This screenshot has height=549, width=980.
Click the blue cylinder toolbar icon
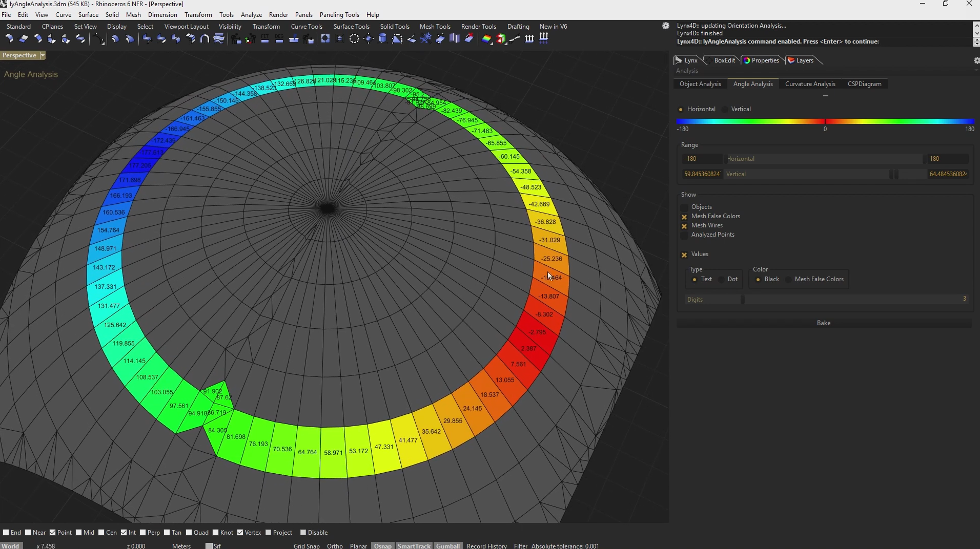click(x=382, y=39)
